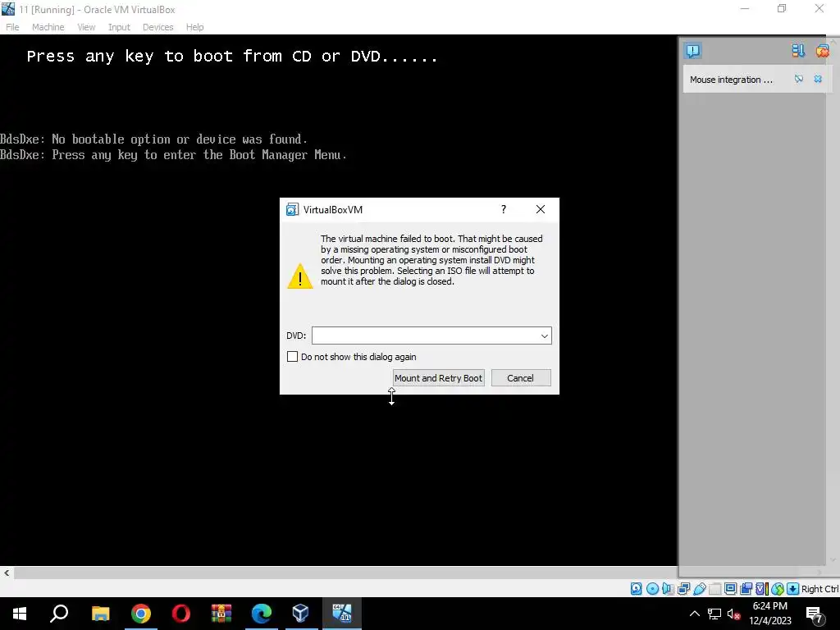This screenshot has height=630, width=840.
Task: Click the CPU virtualization status icon
Action: (762, 589)
